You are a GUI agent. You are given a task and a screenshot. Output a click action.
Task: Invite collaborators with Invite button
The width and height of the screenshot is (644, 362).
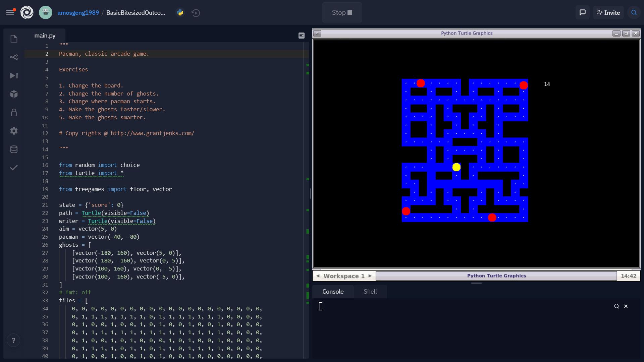click(608, 12)
